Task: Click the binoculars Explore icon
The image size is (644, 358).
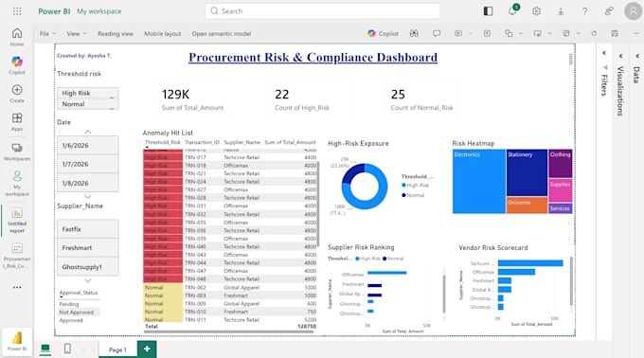Action: point(414,34)
